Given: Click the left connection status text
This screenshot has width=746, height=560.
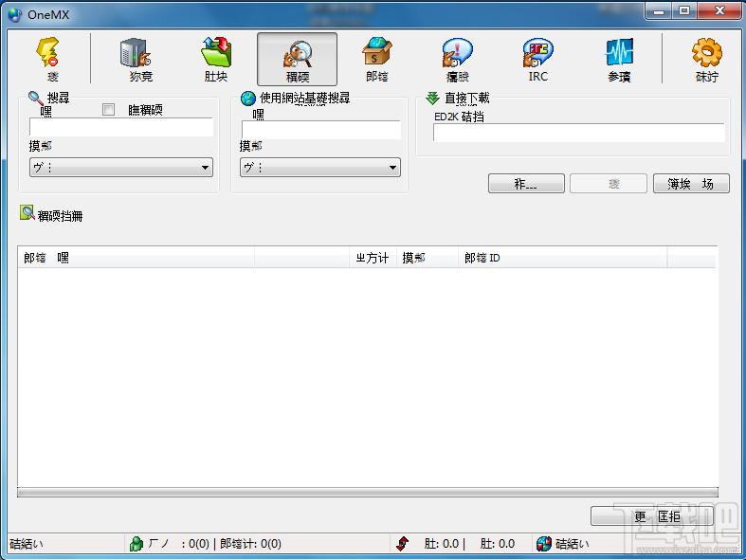Looking at the screenshot, I should 27,543.
